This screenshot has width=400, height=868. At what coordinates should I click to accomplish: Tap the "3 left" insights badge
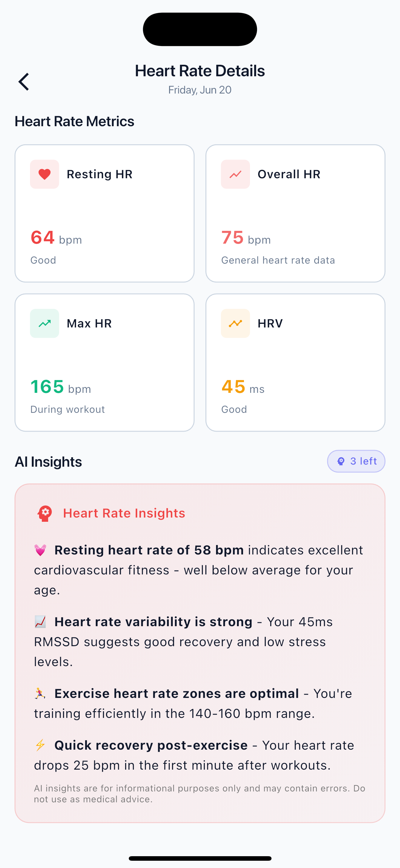pyautogui.click(x=356, y=461)
